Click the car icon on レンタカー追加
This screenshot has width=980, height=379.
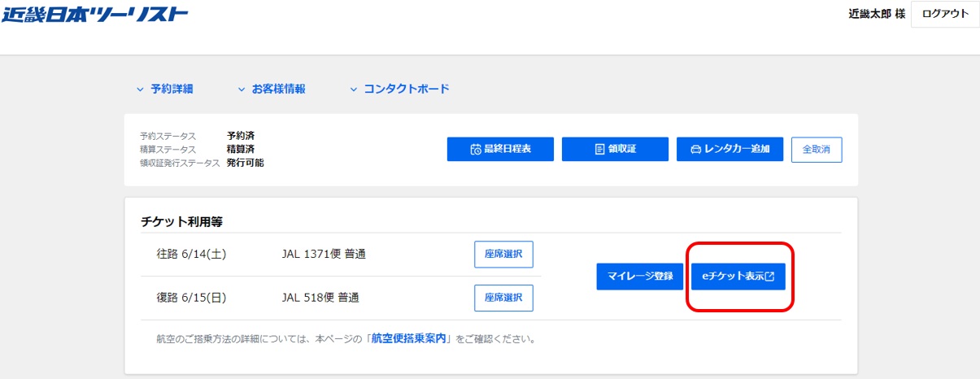click(x=695, y=150)
